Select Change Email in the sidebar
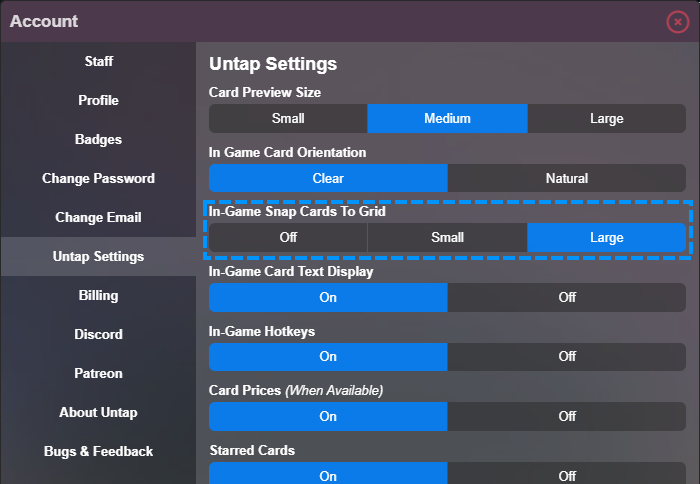 (98, 217)
